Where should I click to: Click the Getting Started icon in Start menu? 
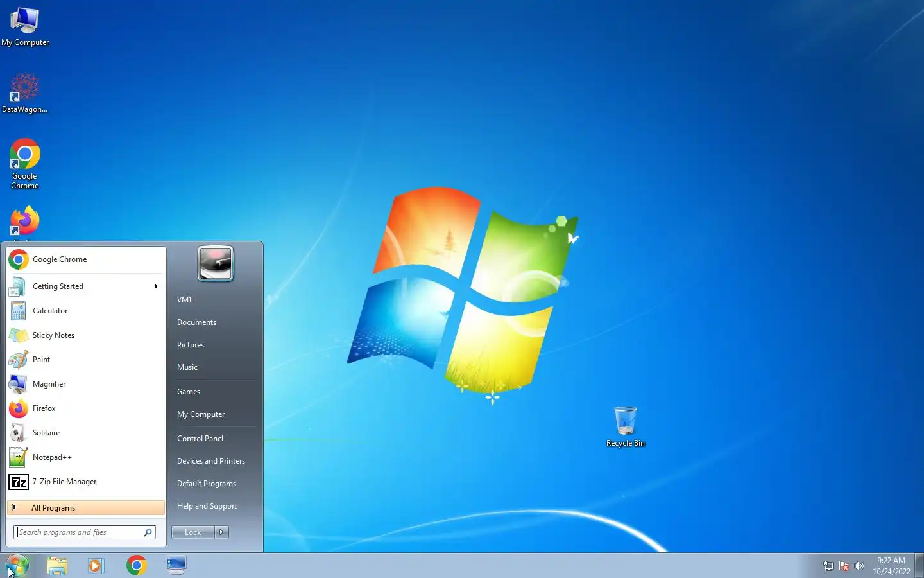tap(18, 286)
